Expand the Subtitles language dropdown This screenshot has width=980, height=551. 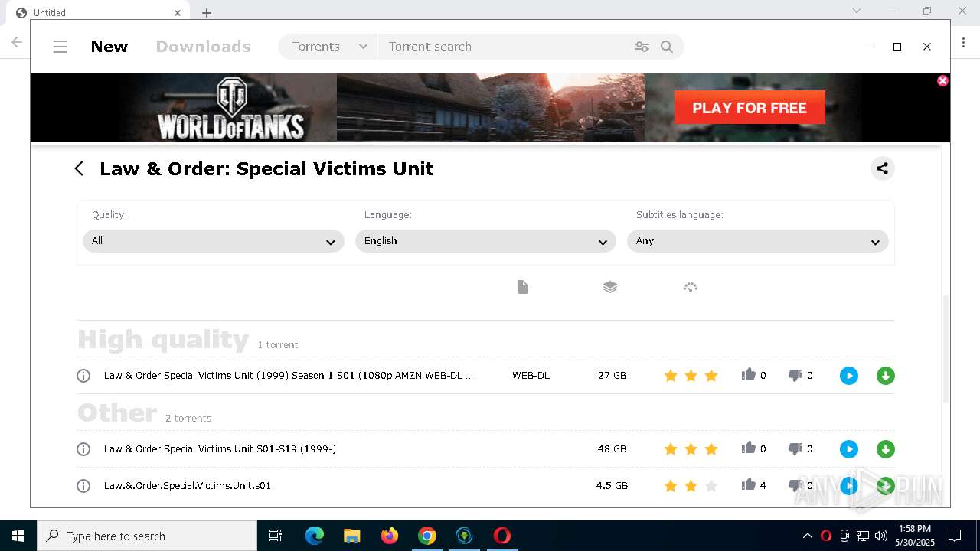(x=758, y=241)
